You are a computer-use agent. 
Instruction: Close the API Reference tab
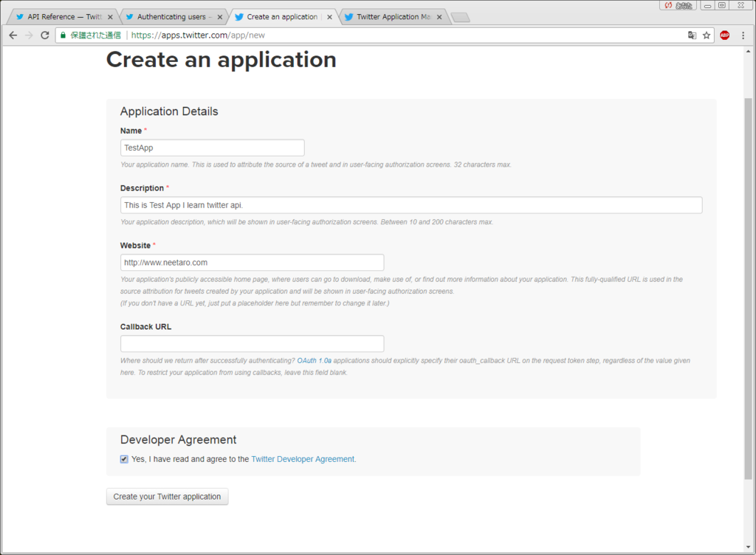click(110, 17)
